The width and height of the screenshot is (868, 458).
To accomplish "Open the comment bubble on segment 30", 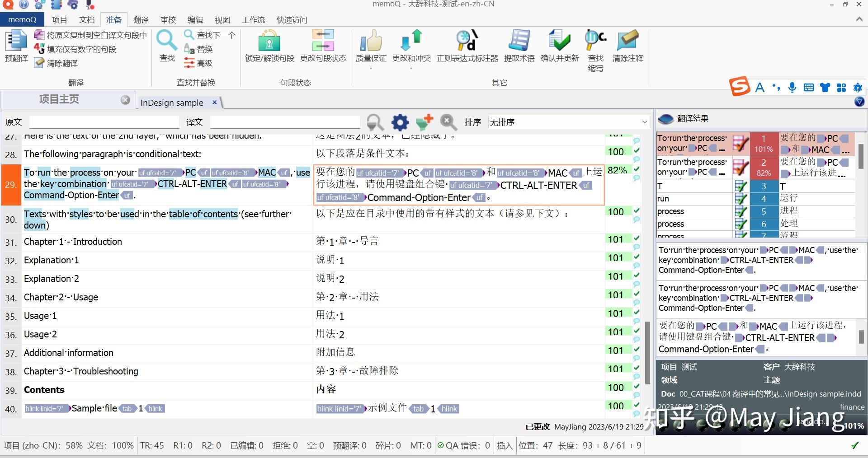I will [x=636, y=220].
